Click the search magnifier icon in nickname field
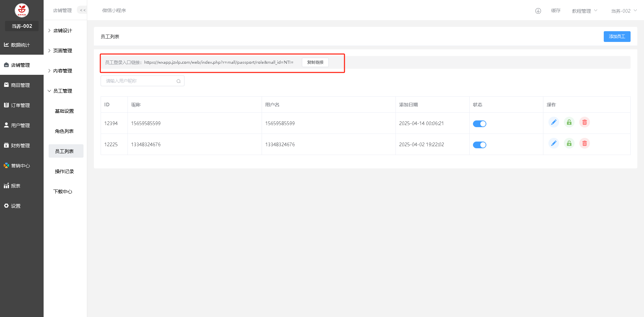The height and width of the screenshot is (317, 644). click(x=178, y=81)
